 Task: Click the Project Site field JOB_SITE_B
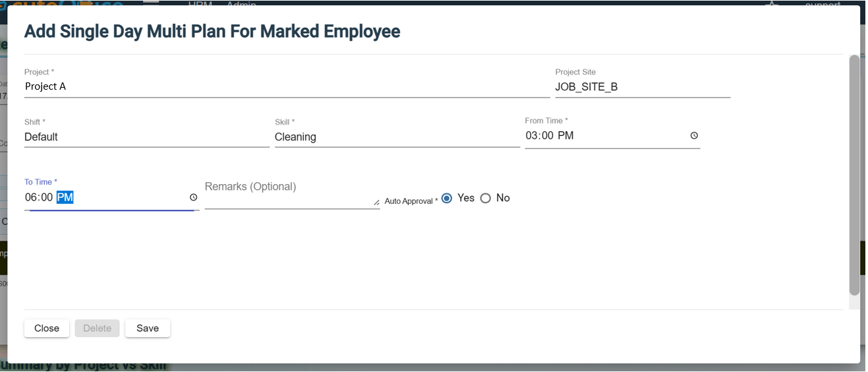(x=643, y=87)
